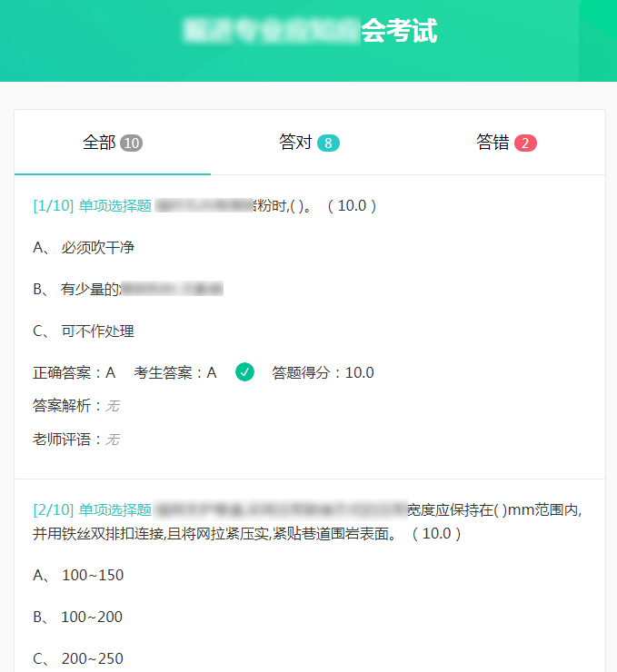Select option C 可不作处理

point(84,331)
